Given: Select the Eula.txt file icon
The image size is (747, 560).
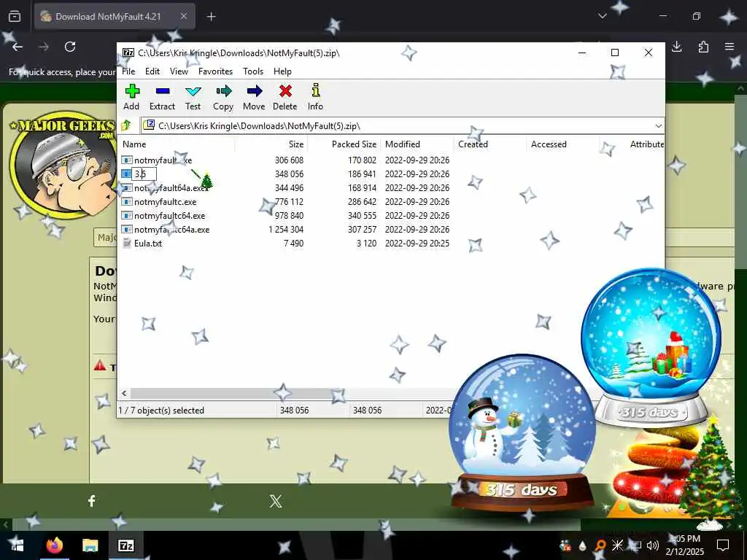Looking at the screenshot, I should pyautogui.click(x=127, y=244).
